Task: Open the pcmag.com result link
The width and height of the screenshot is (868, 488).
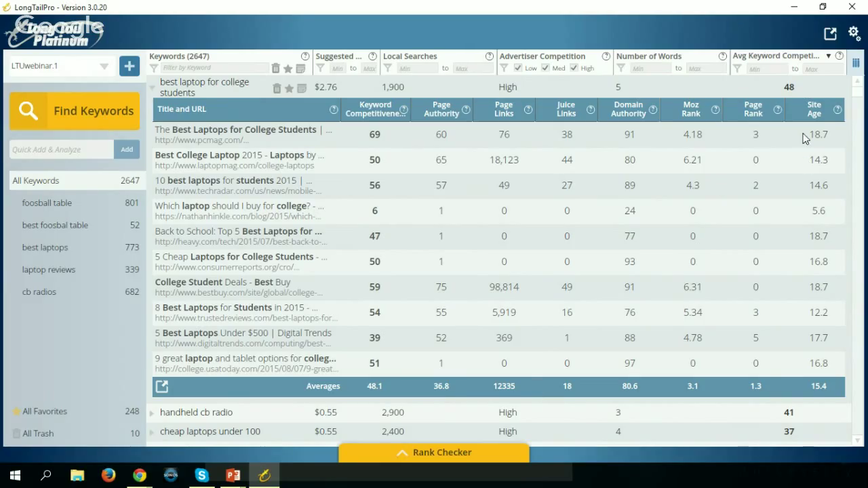Action: coord(201,140)
